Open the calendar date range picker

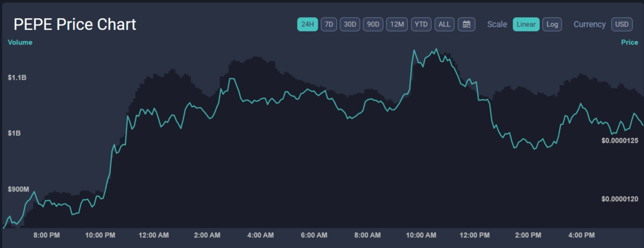pos(466,25)
